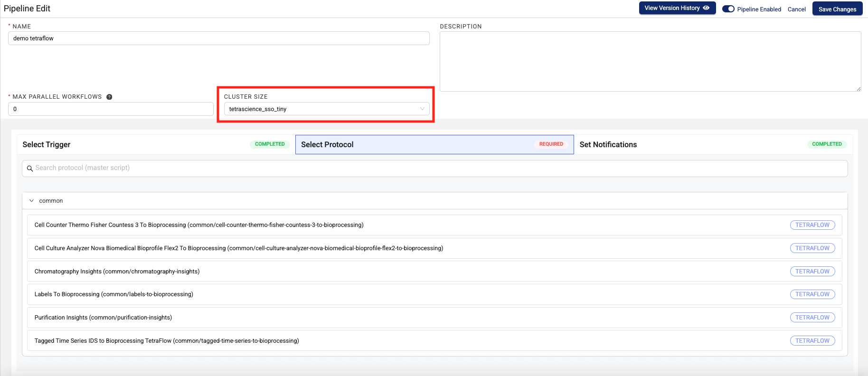
Task: Click TETRAFLOW tag on Tagged Time Series row
Action: pyautogui.click(x=812, y=341)
